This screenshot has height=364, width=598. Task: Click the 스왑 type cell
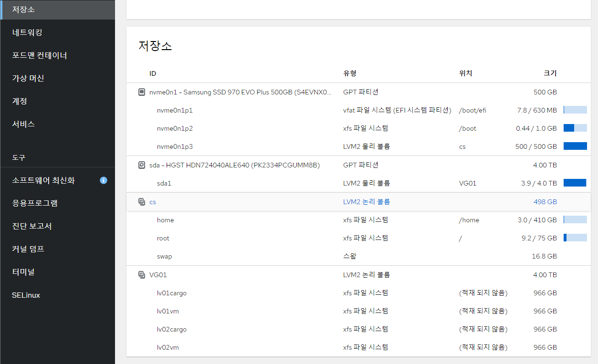coord(350,256)
